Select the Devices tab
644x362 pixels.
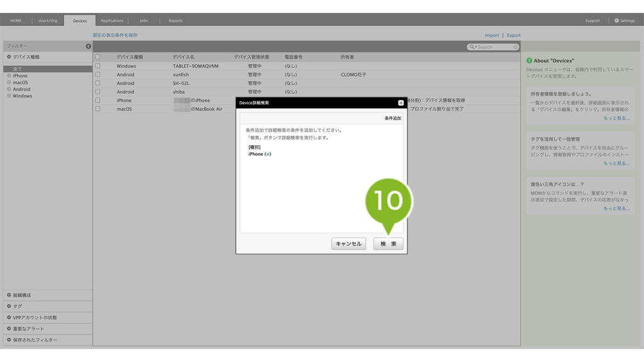click(x=80, y=21)
